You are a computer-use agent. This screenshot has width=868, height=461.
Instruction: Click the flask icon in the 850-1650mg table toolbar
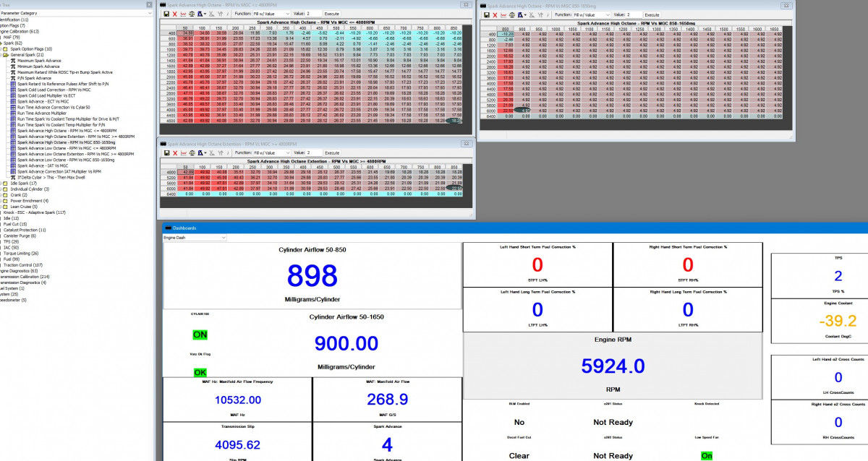(x=520, y=14)
